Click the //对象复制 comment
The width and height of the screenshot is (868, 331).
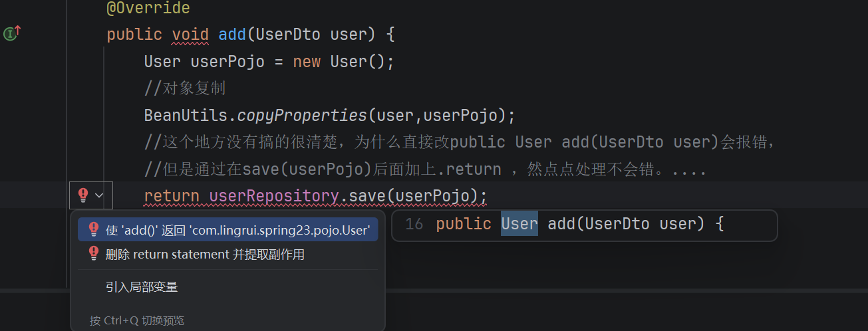(x=186, y=88)
